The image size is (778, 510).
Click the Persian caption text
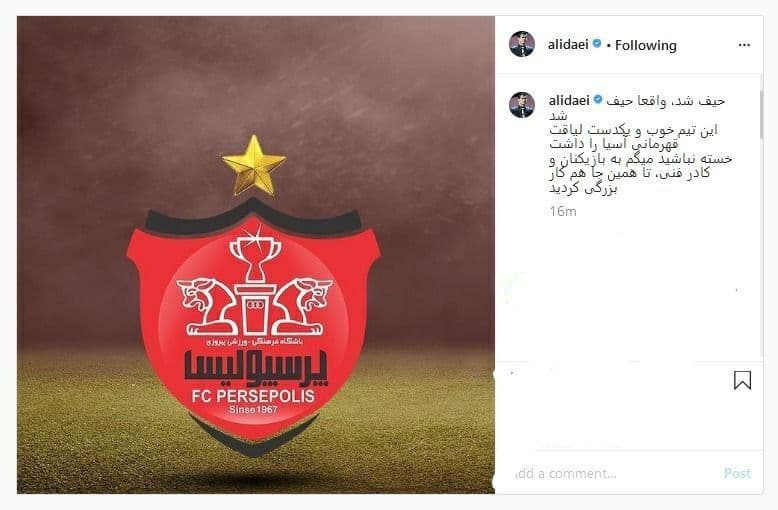coord(640,144)
